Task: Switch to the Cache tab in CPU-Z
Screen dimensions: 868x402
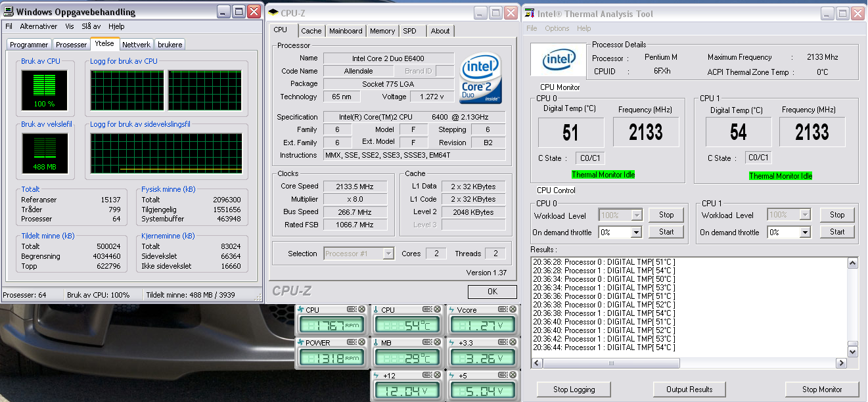Action: pos(311,31)
